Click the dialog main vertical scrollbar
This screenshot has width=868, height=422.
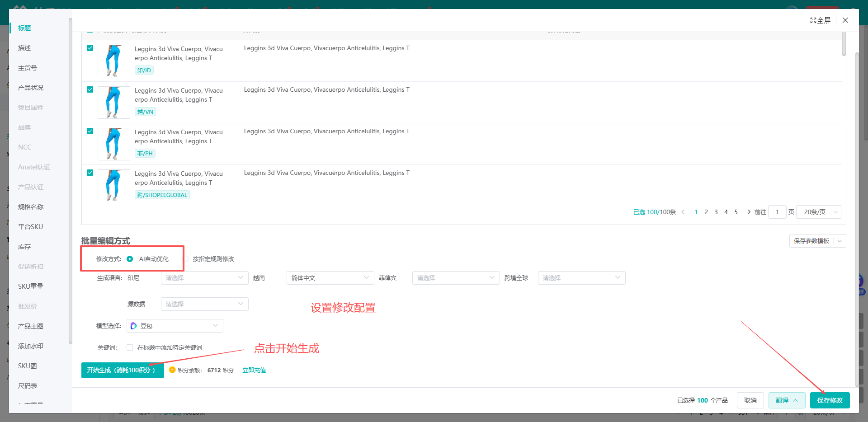click(857, 220)
